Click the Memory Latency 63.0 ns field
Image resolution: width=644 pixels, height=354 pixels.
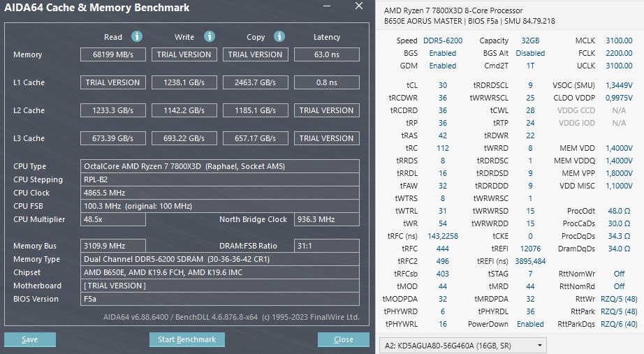(x=326, y=54)
